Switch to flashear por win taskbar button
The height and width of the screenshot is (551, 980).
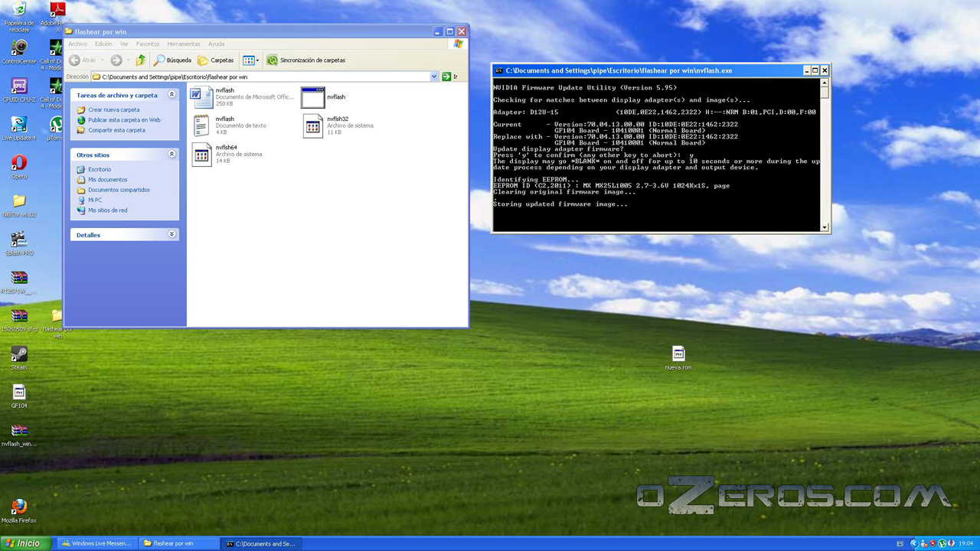click(178, 543)
